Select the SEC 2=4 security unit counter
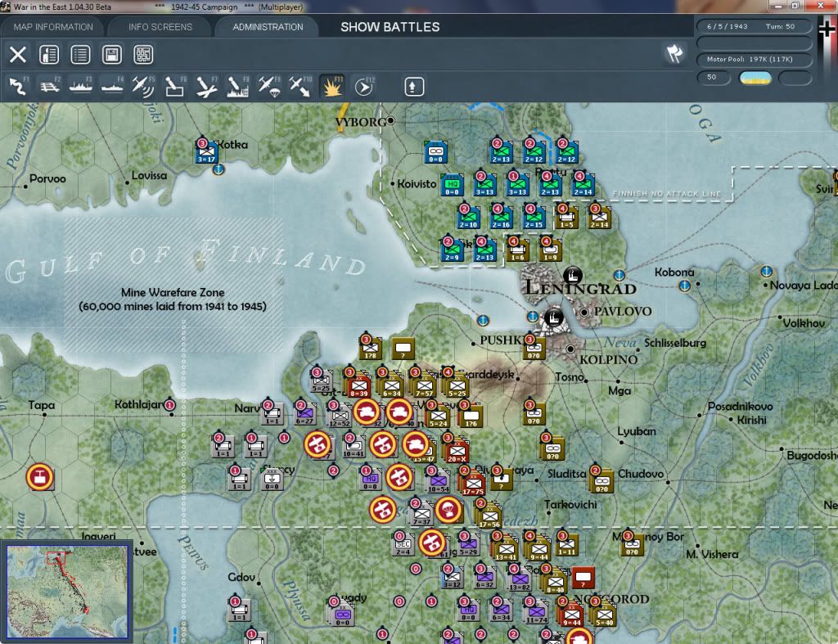 tap(403, 545)
